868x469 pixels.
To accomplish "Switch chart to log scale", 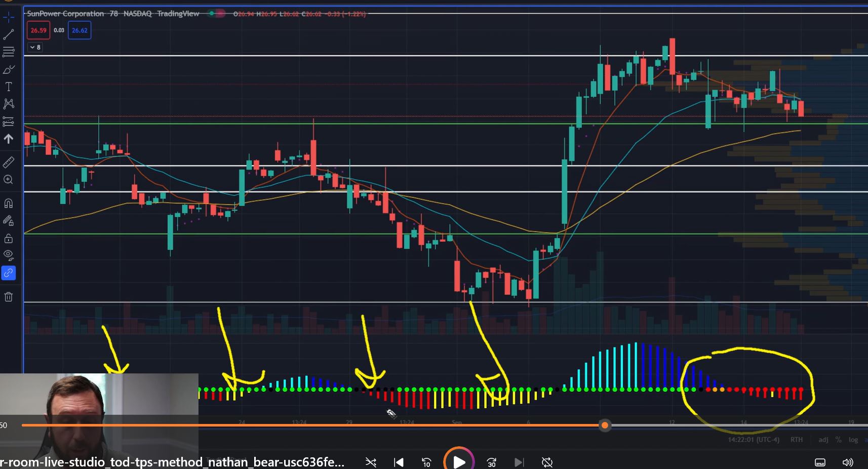I will click(853, 440).
